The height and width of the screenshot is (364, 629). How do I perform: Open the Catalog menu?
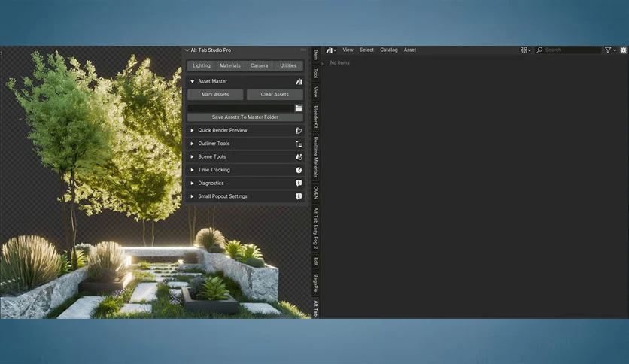click(389, 50)
